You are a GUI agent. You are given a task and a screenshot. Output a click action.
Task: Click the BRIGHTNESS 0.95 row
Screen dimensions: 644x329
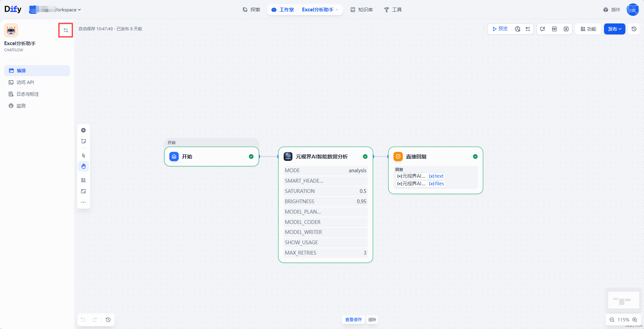pos(326,202)
